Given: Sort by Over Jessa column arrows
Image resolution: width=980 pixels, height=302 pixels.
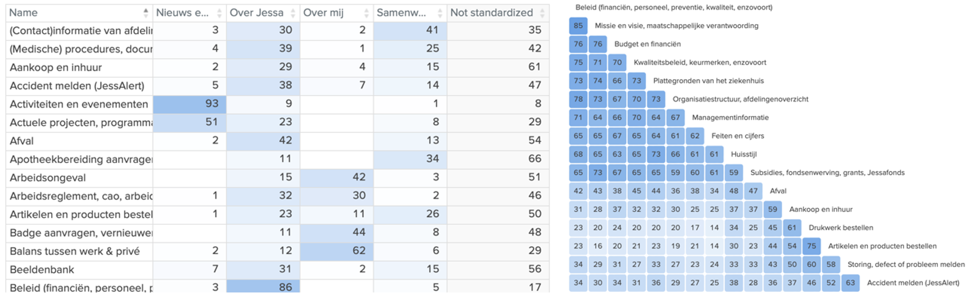Looking at the screenshot, I should click(x=293, y=13).
